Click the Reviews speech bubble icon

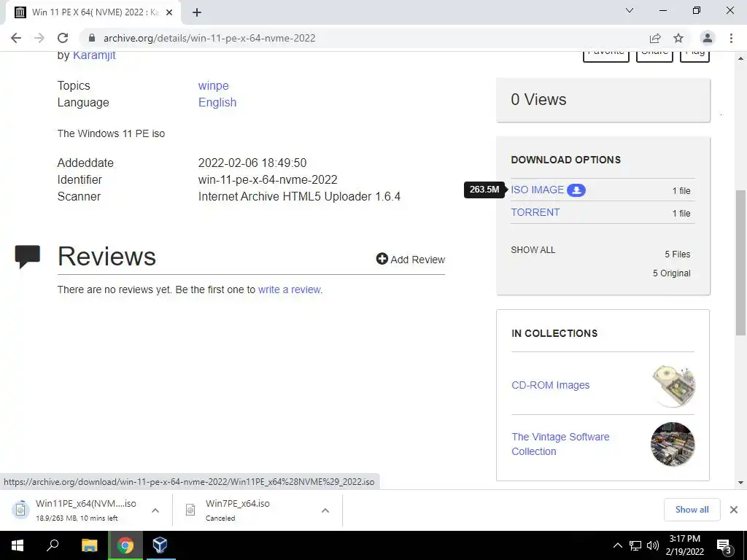pos(28,257)
